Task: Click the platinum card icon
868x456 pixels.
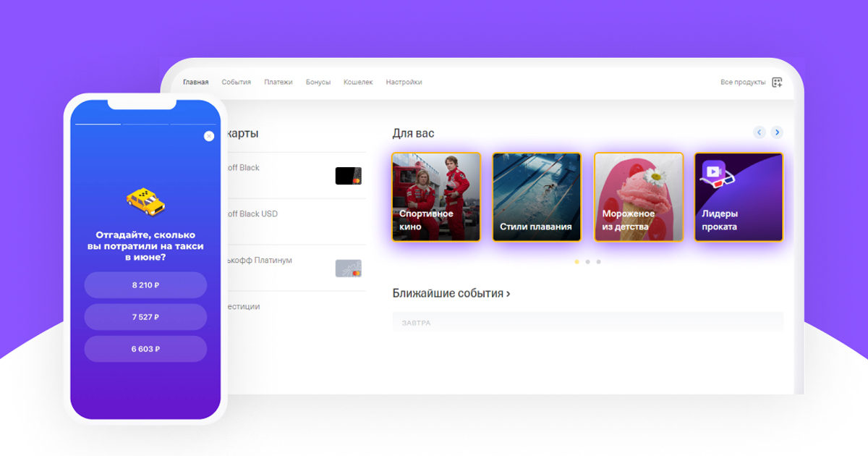Action: pos(348,269)
